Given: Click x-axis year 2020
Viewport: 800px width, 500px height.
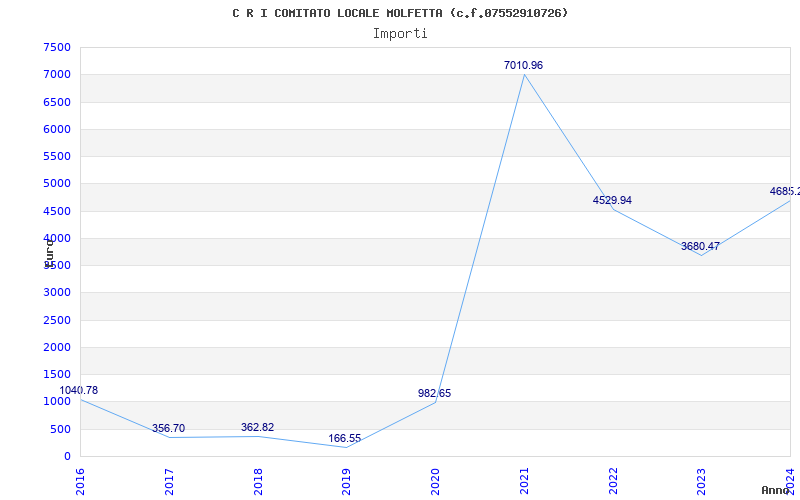Looking at the screenshot, I should [435, 481].
